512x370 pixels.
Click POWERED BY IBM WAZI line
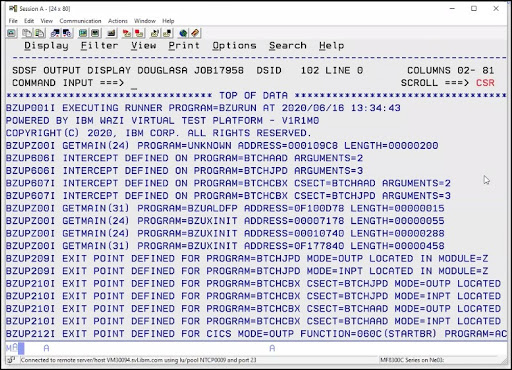[x=163, y=121]
